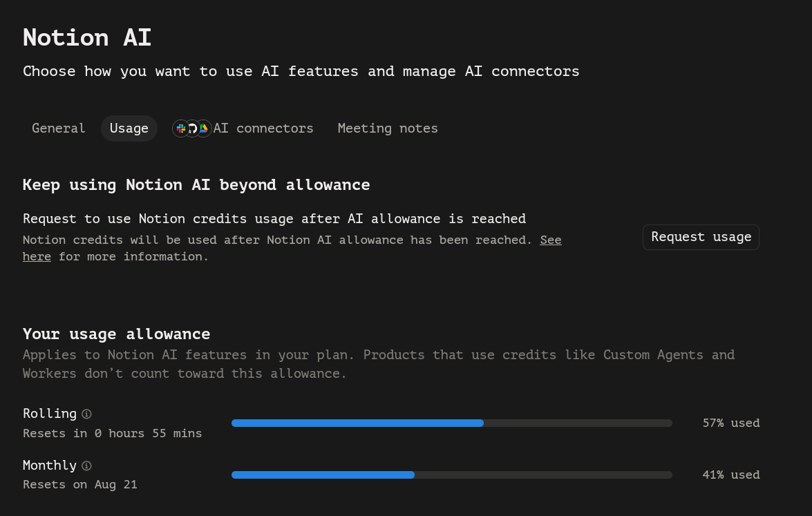Image resolution: width=812 pixels, height=516 pixels.
Task: Open the Meeting notes tab
Action: (x=388, y=128)
